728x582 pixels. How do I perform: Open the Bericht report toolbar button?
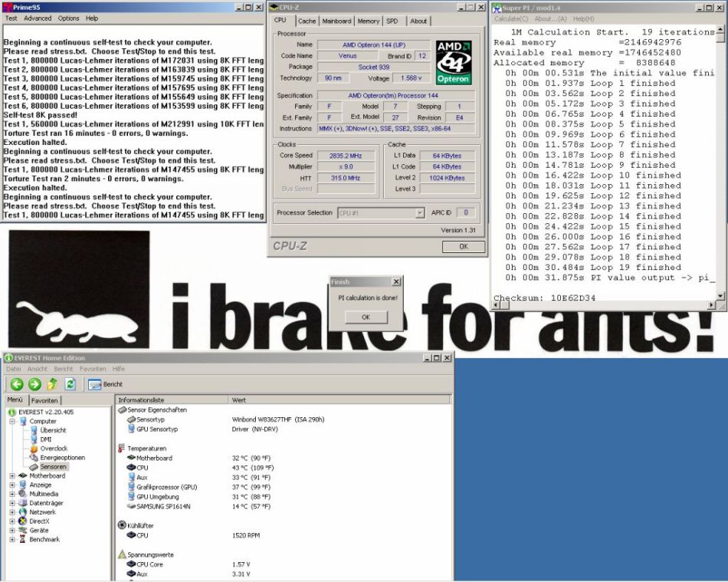[106, 384]
